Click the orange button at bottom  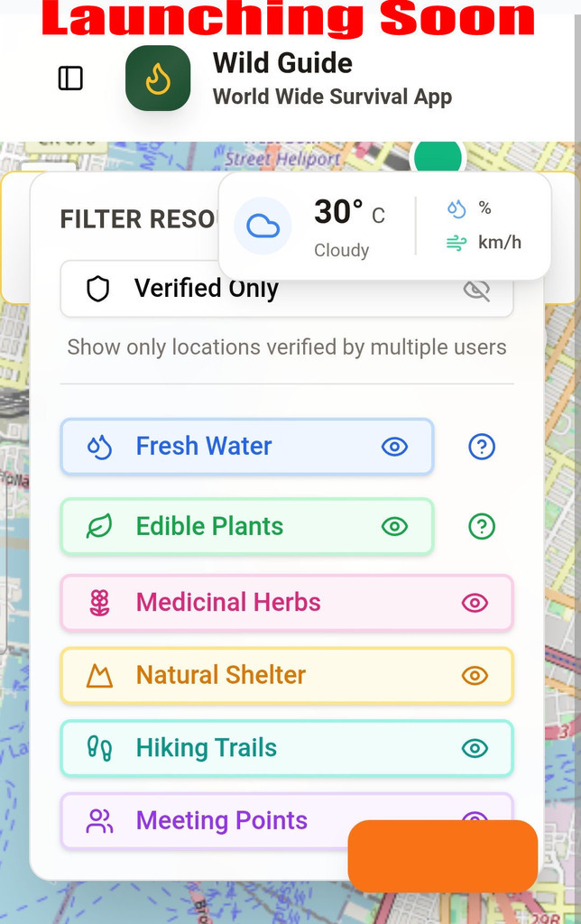[x=443, y=855]
